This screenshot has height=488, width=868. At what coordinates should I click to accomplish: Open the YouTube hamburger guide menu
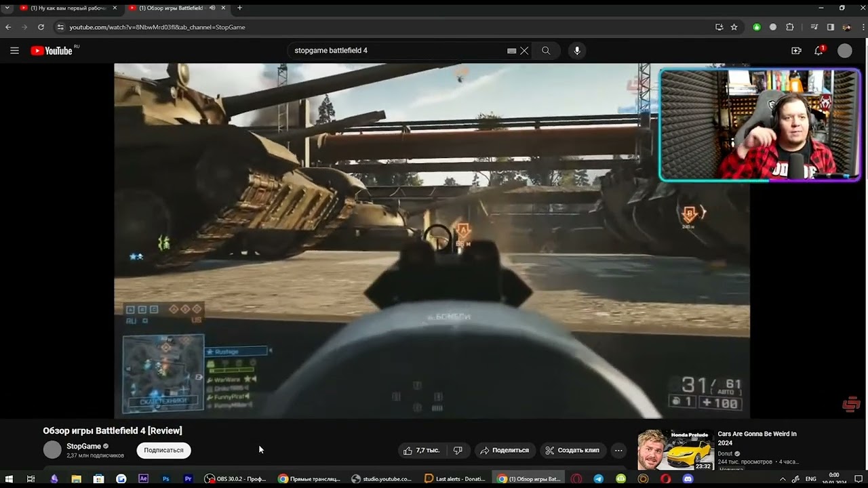(x=14, y=51)
